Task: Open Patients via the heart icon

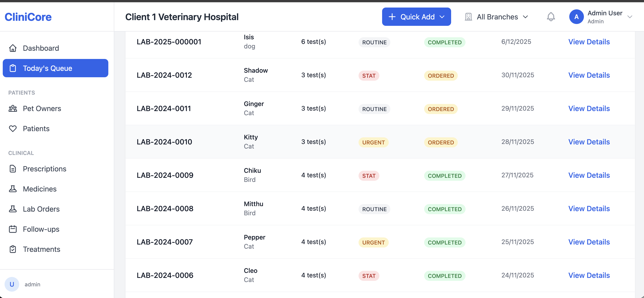Action: [13, 128]
